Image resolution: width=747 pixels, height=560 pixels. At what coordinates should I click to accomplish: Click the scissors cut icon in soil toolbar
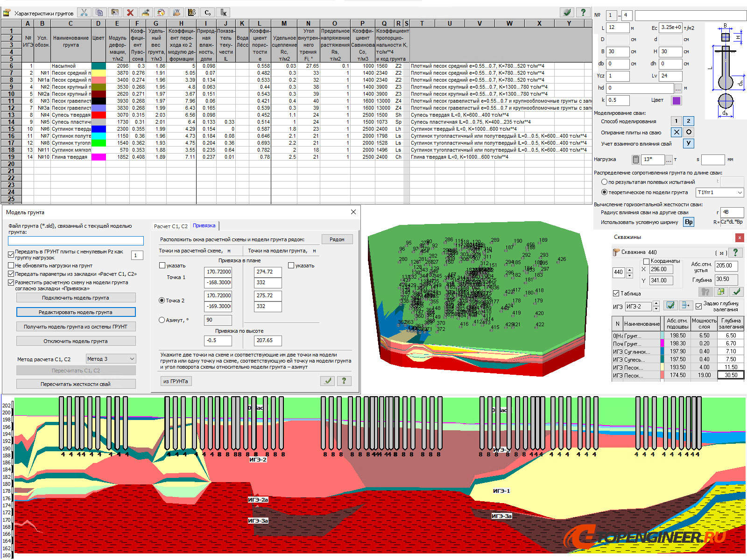(x=84, y=13)
